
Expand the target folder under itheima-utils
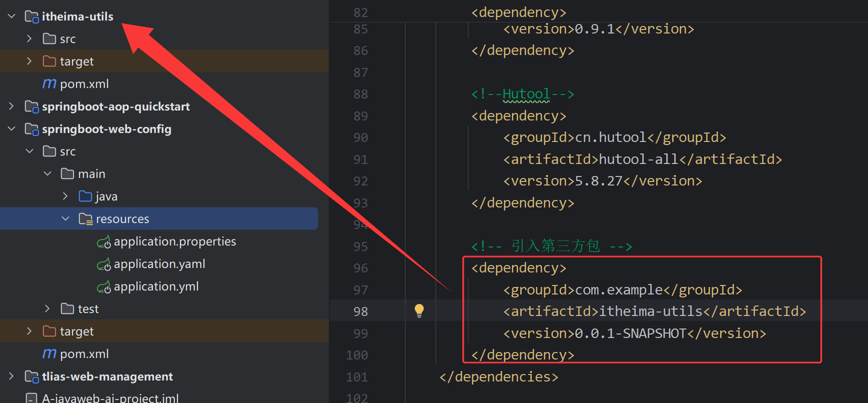tap(29, 61)
